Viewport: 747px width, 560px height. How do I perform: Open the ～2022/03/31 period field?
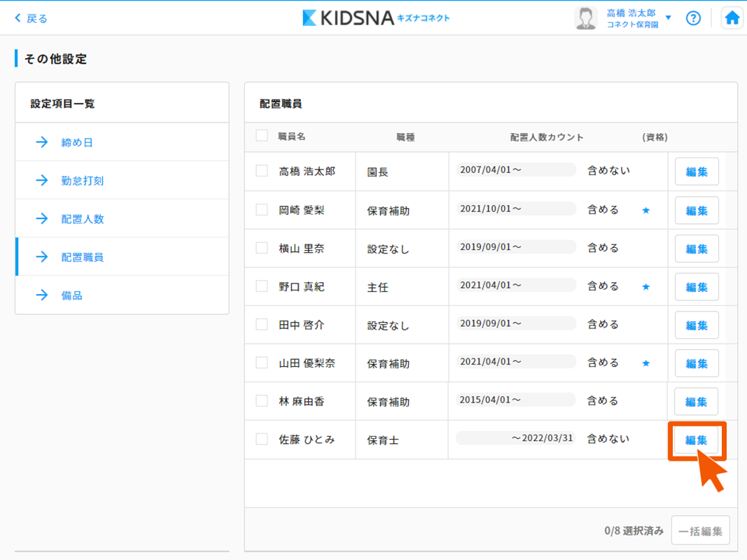515,438
